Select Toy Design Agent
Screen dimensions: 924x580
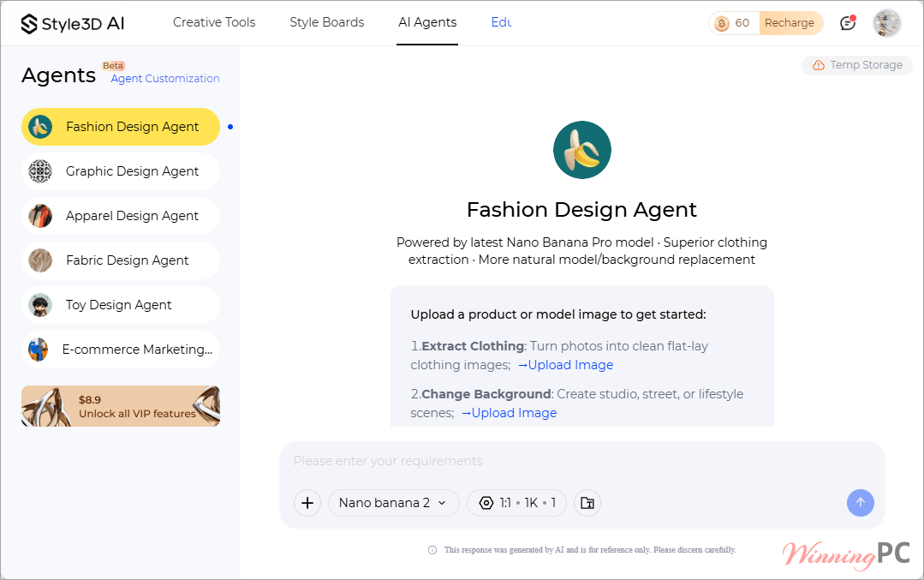tap(121, 305)
